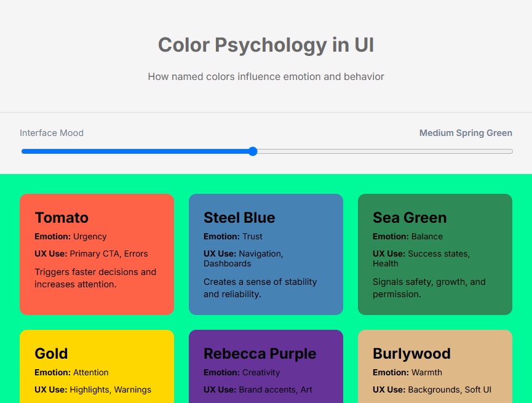Click "UX Use: Highlights, Warnings" in Gold card
This screenshot has width=532, height=403.
tap(93, 389)
